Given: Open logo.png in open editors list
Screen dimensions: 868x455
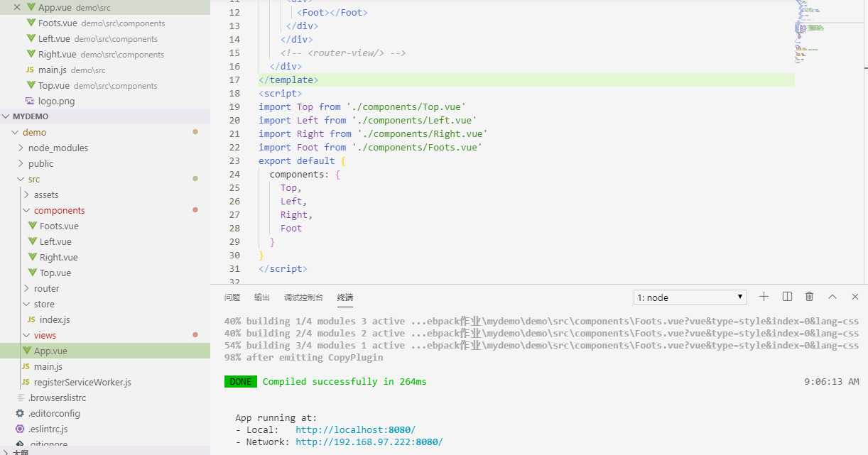Looking at the screenshot, I should click(105, 101).
